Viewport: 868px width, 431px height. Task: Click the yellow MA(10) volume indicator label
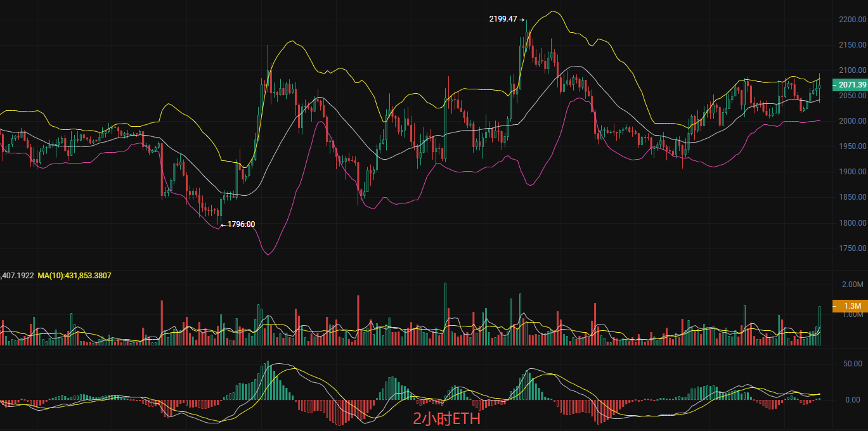pos(74,276)
